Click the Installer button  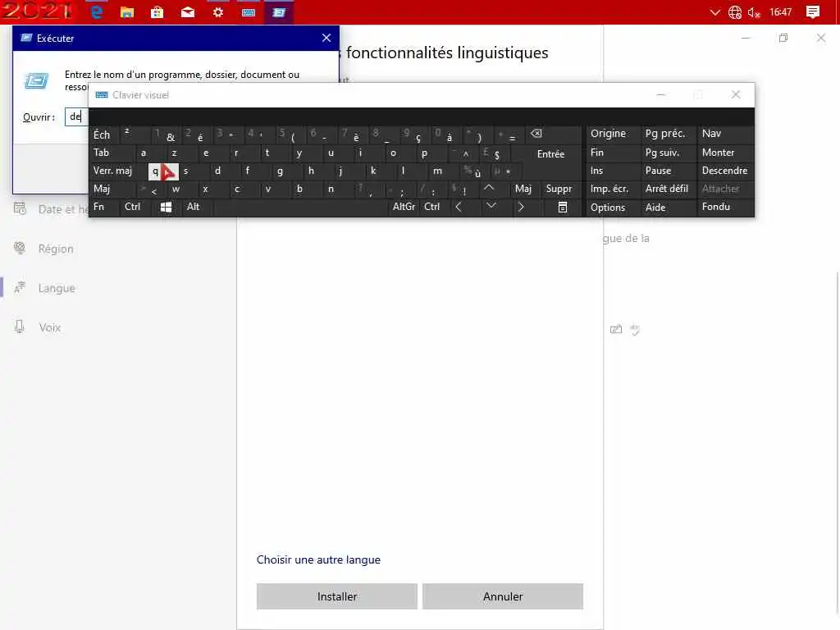point(337,596)
